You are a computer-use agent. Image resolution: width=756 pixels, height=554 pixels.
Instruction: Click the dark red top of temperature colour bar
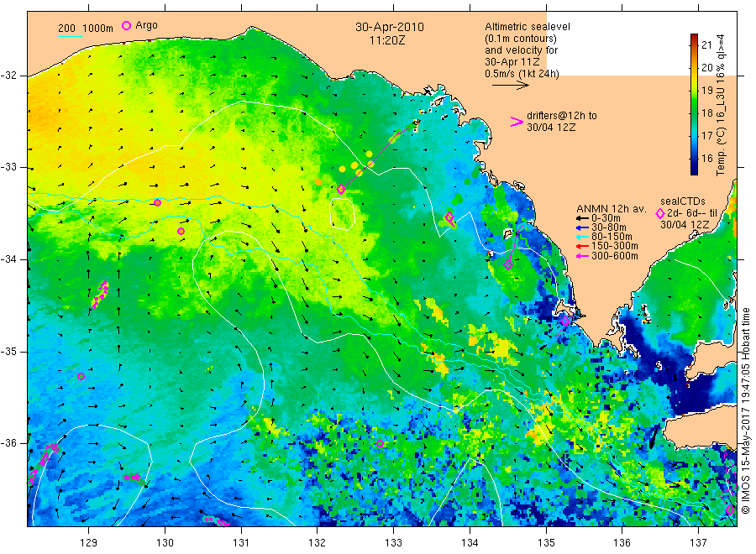pos(694,38)
